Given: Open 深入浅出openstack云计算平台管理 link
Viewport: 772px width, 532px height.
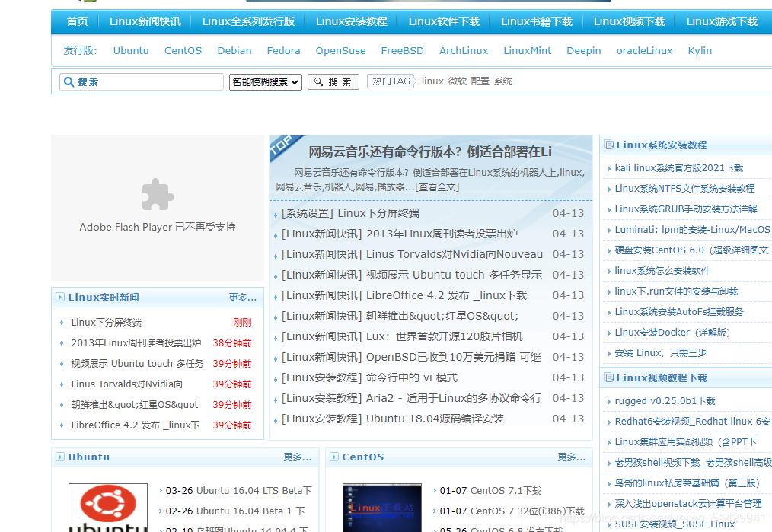Looking at the screenshot, I should coord(688,504).
